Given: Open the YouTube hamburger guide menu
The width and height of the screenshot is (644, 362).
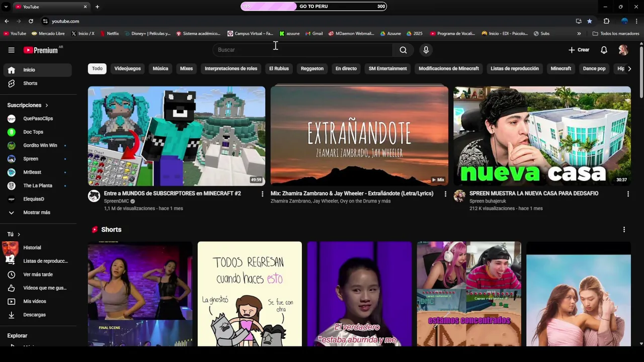Looking at the screenshot, I should click(x=11, y=50).
